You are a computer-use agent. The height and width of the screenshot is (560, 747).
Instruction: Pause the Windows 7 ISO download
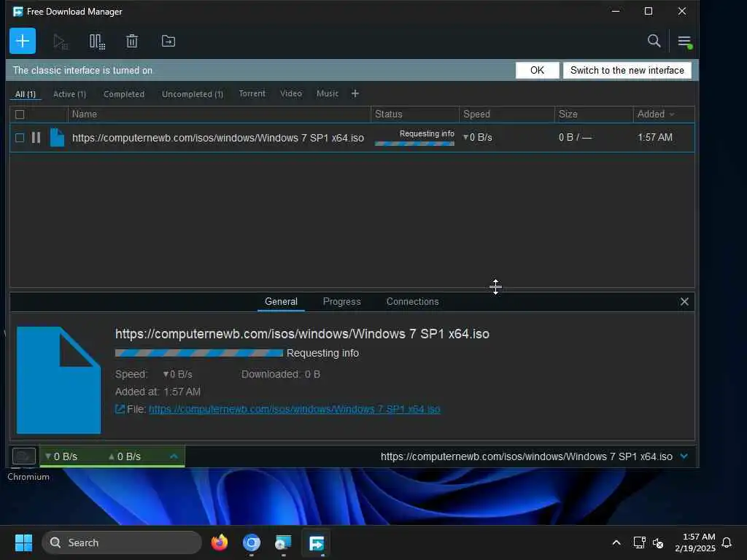click(36, 138)
